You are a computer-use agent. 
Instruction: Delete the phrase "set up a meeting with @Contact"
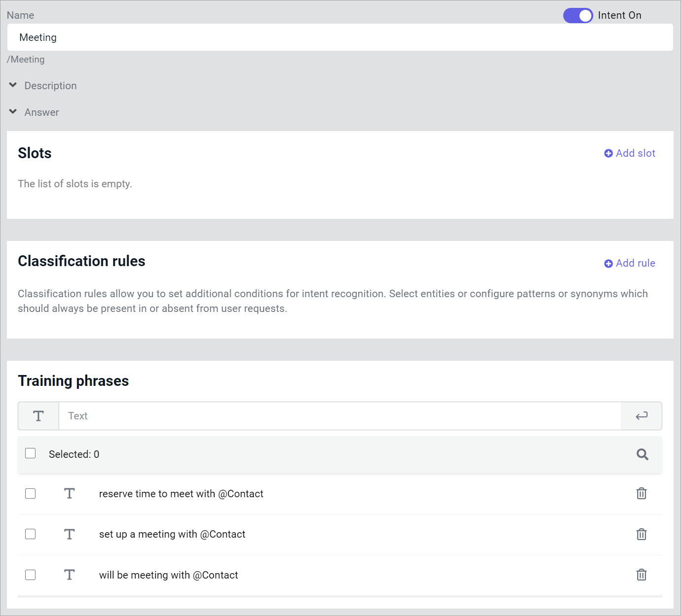point(641,534)
